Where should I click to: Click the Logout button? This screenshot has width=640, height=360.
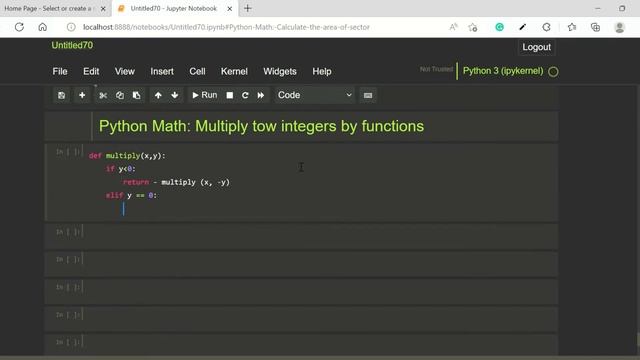pyautogui.click(x=536, y=47)
